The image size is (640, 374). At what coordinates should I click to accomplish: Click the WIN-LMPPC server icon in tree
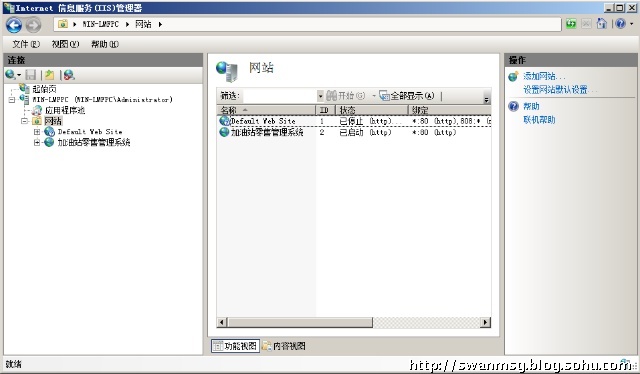pos(24,99)
